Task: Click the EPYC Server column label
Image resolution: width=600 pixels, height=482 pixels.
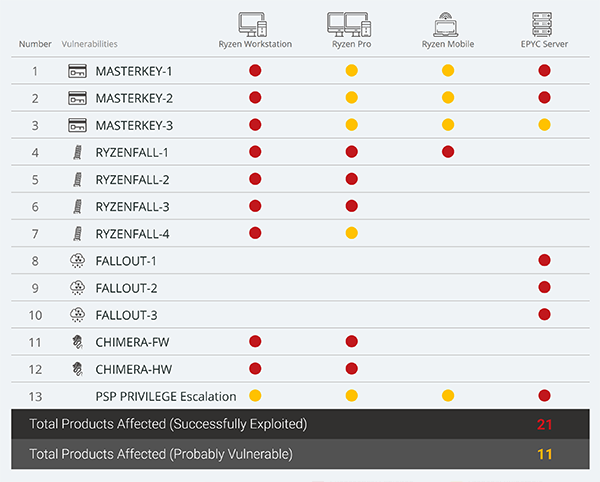Action: click(x=545, y=44)
